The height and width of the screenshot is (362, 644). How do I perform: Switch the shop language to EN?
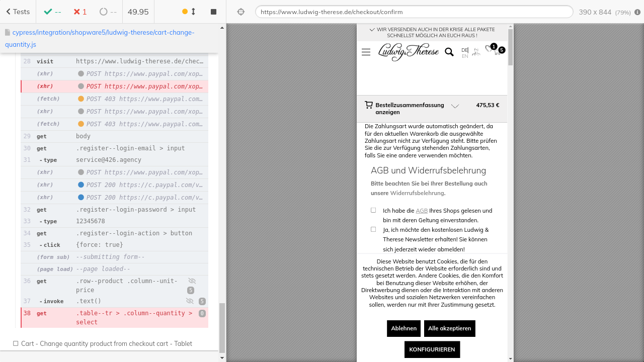(x=465, y=56)
